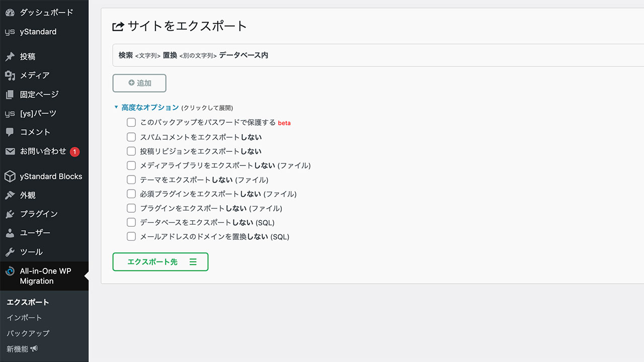
Task: Click the red beta label
Action: tap(284, 123)
